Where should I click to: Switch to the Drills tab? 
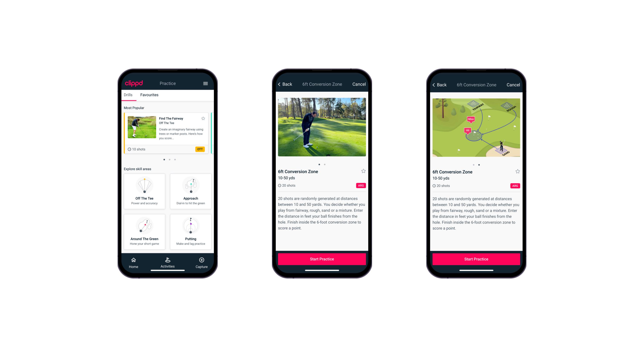pos(128,96)
